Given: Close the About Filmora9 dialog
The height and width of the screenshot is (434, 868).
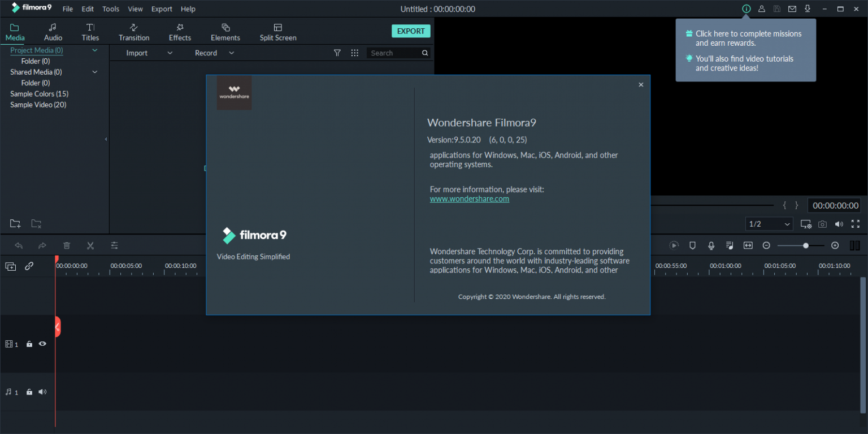Looking at the screenshot, I should coord(641,85).
